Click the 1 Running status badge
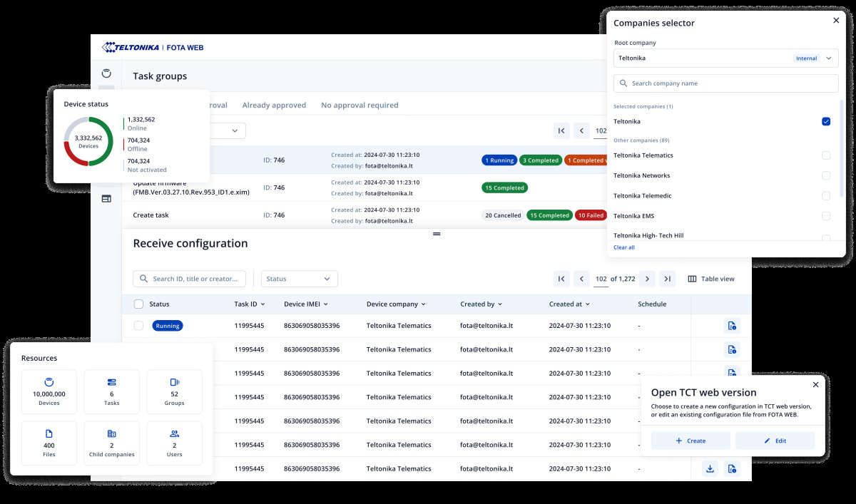Viewport: 856px width, 504px height. click(499, 160)
